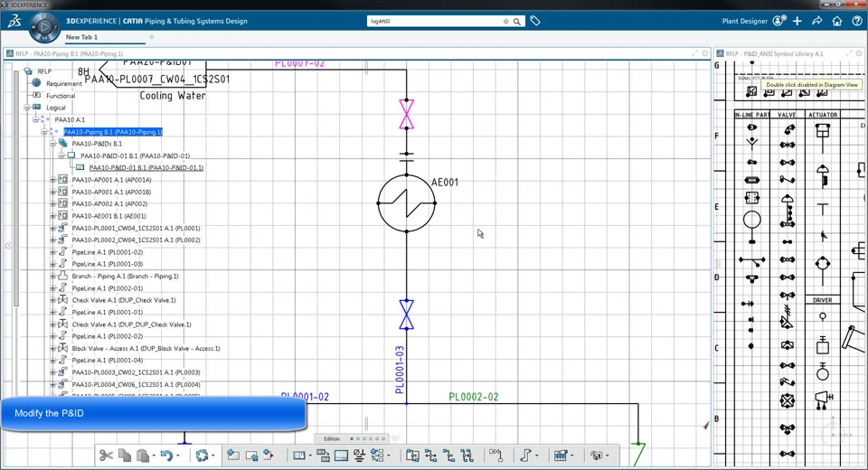Screen dimensions: 868x470
Task: Collapse left panel with side arrow handle
Action: point(8,246)
